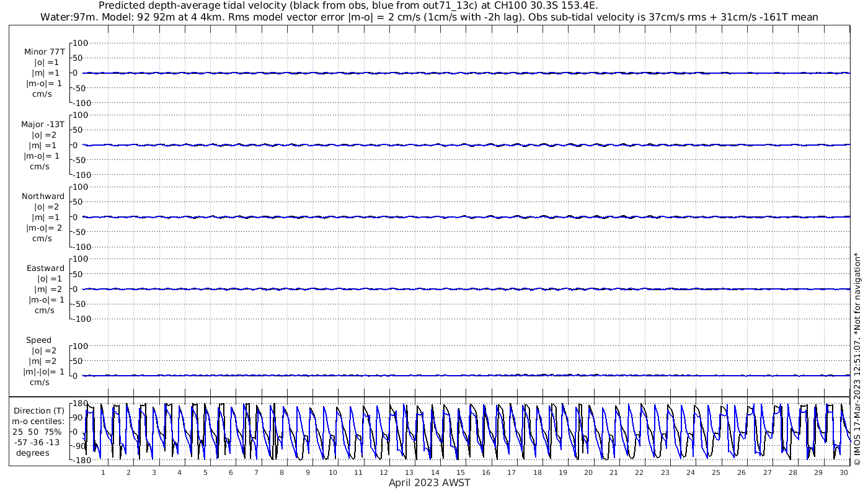Click the 'April 2023 AWST' axis label
Viewport: 868px width, 496px height.
pos(429,483)
